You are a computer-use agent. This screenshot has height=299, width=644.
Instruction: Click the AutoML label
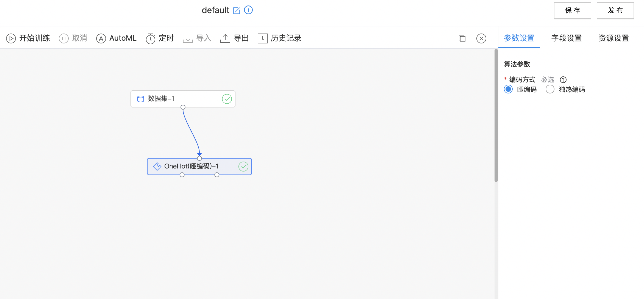pyautogui.click(x=123, y=38)
